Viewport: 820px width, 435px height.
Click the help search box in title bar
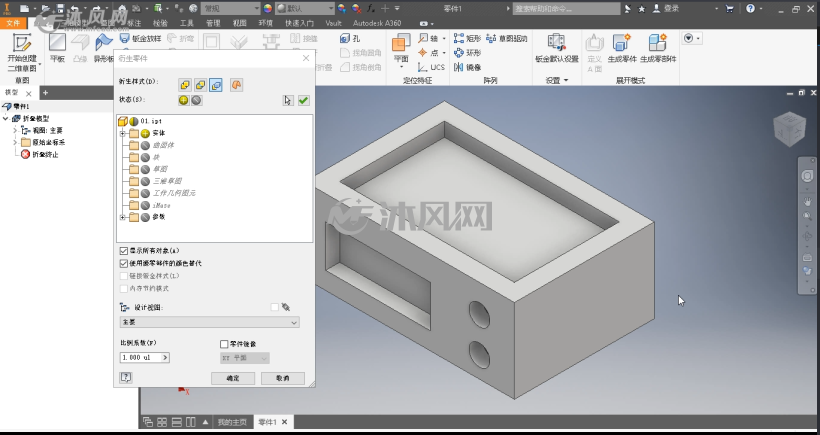[566, 8]
